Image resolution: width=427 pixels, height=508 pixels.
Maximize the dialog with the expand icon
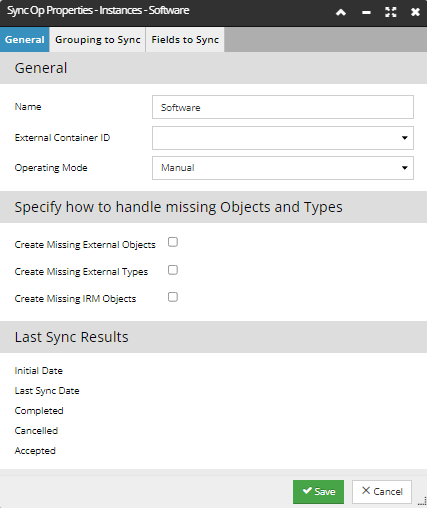click(x=391, y=12)
